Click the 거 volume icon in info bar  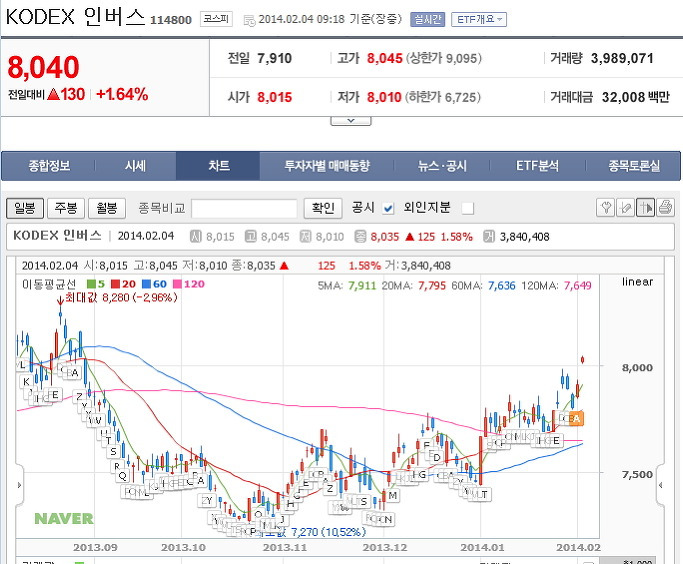tap(489, 236)
